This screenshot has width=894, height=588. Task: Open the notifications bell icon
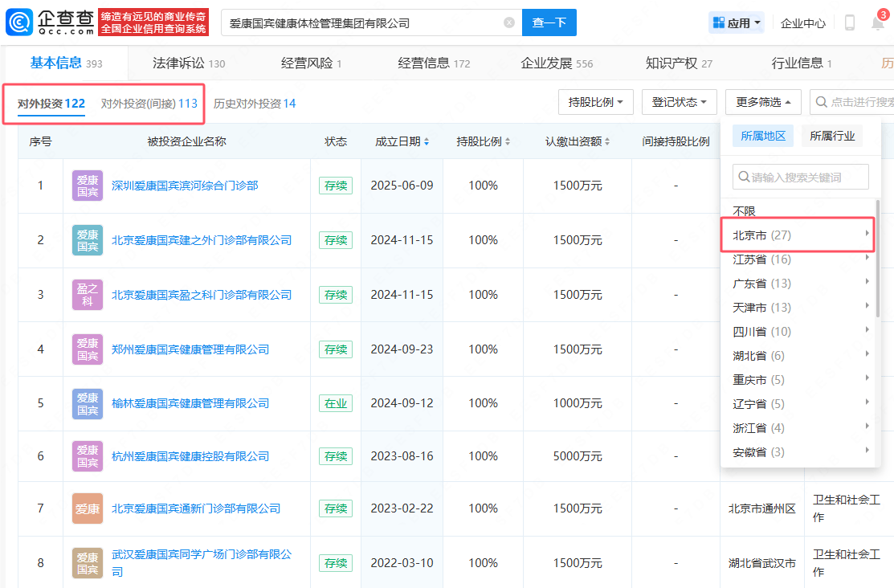click(878, 23)
